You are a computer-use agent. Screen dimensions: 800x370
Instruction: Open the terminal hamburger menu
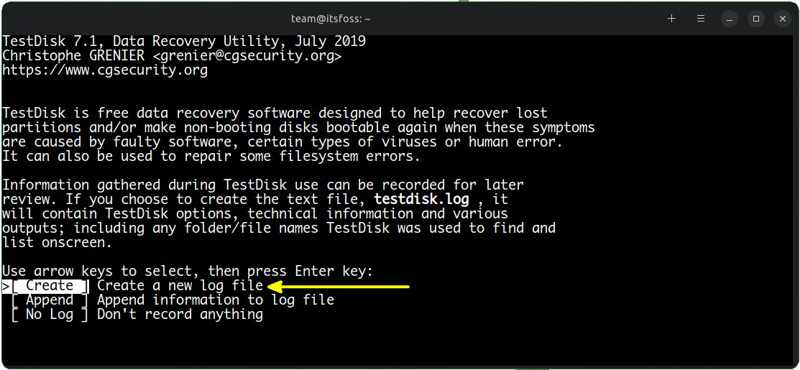click(701, 19)
